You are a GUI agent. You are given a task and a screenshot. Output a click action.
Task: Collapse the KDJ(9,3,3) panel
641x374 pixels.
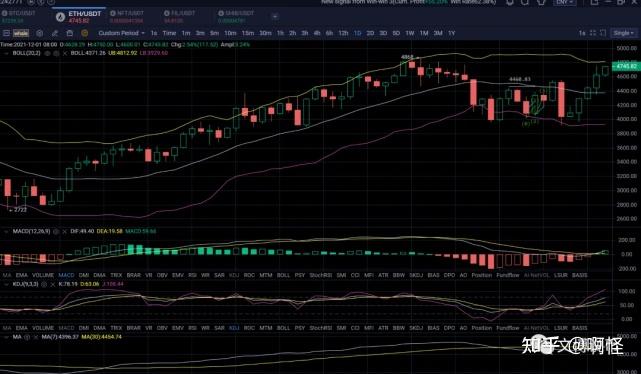7,284
